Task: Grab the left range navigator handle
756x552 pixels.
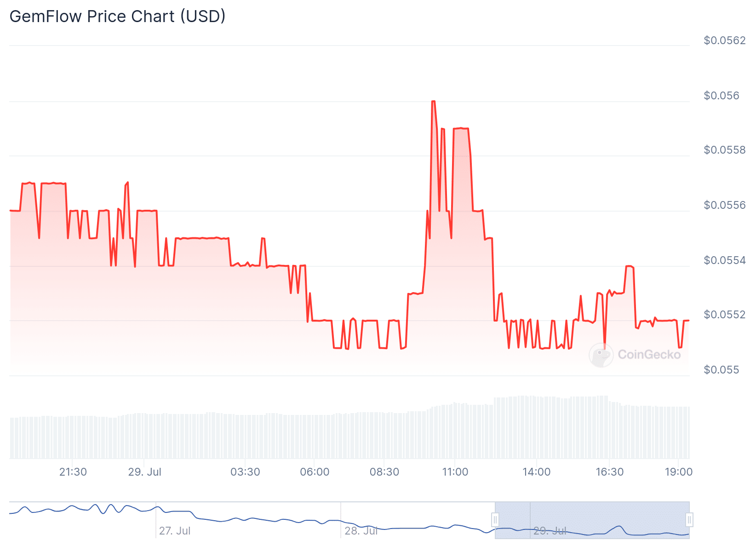Action: click(495, 520)
